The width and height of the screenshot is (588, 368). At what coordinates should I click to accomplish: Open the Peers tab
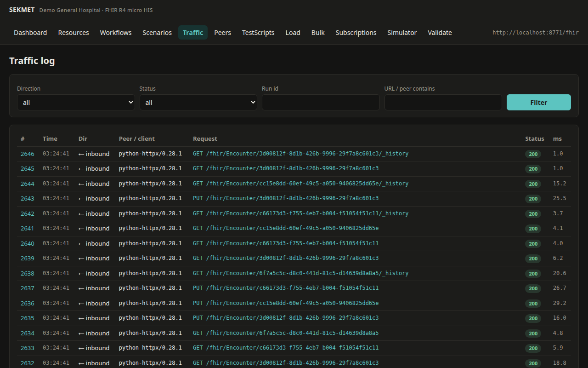pos(222,33)
